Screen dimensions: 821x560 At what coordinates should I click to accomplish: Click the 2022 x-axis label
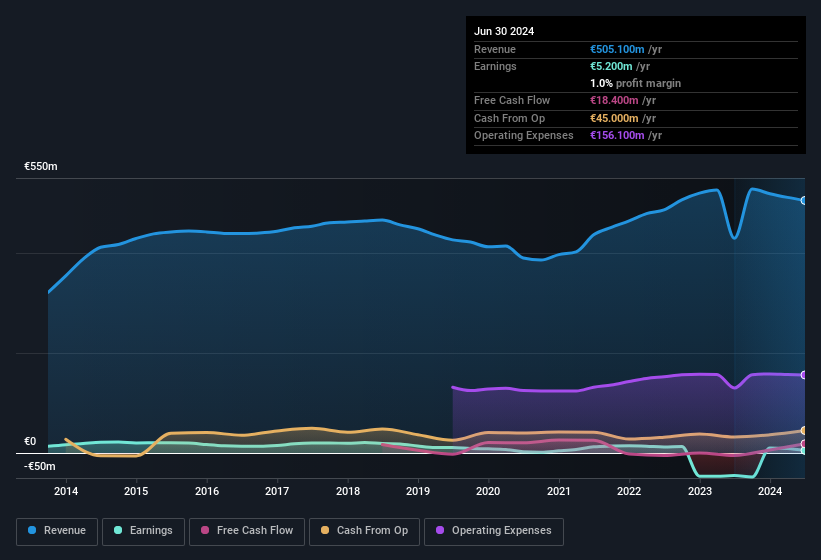tap(629, 491)
